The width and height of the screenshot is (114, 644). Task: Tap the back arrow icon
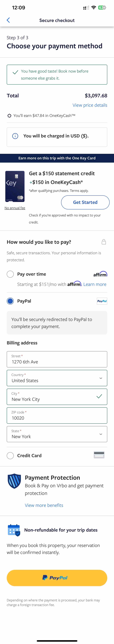(8, 20)
